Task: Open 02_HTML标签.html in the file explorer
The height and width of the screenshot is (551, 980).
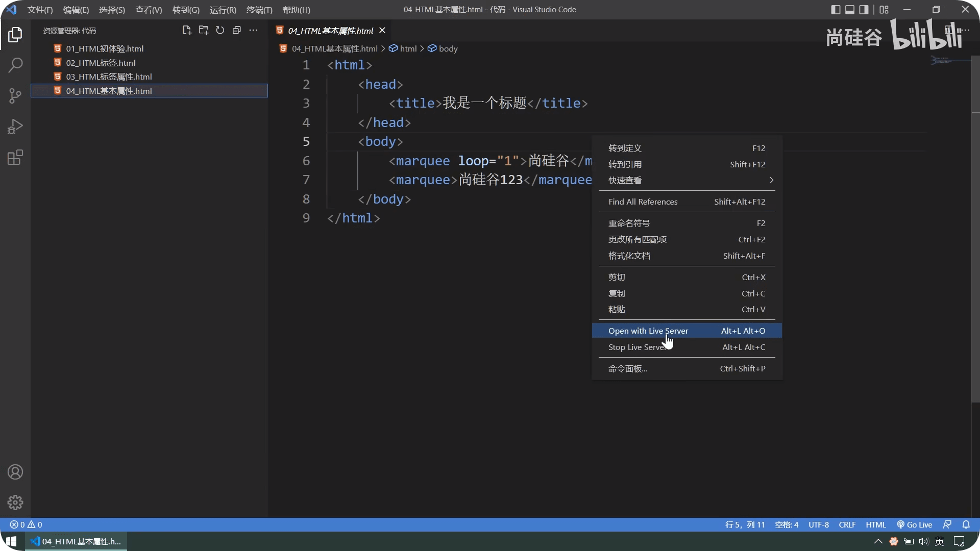Action: (101, 63)
